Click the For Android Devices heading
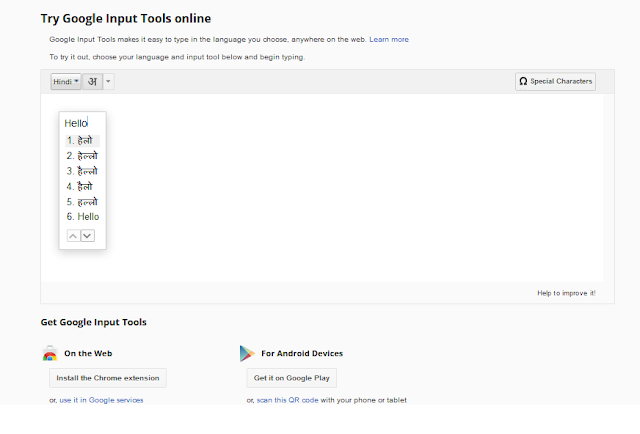Viewport: 640px width, 434px height. coord(302,354)
